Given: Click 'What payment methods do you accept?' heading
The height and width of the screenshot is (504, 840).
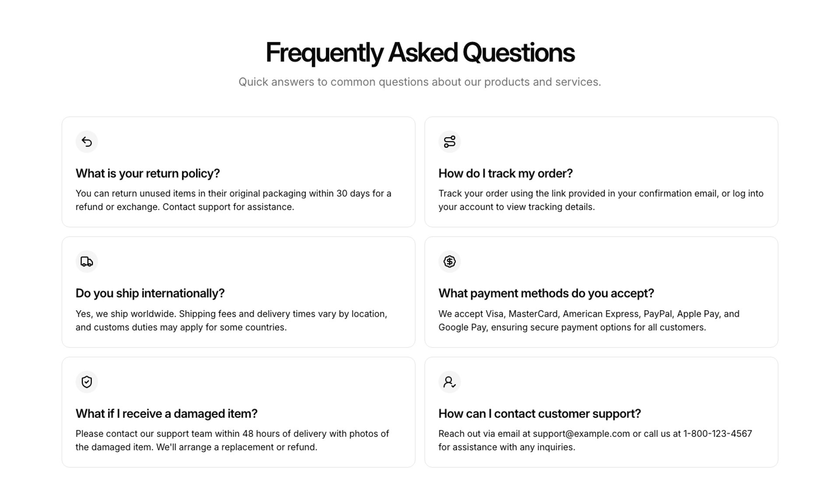Looking at the screenshot, I should (x=546, y=293).
